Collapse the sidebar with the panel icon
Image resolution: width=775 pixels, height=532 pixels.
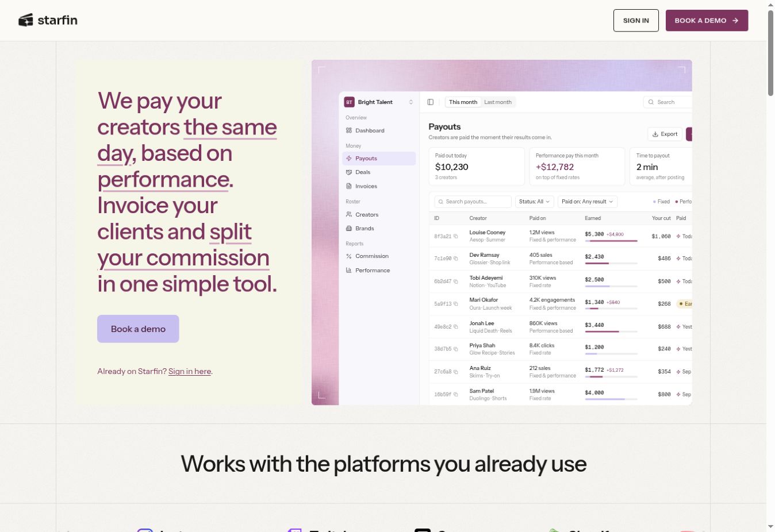point(431,102)
